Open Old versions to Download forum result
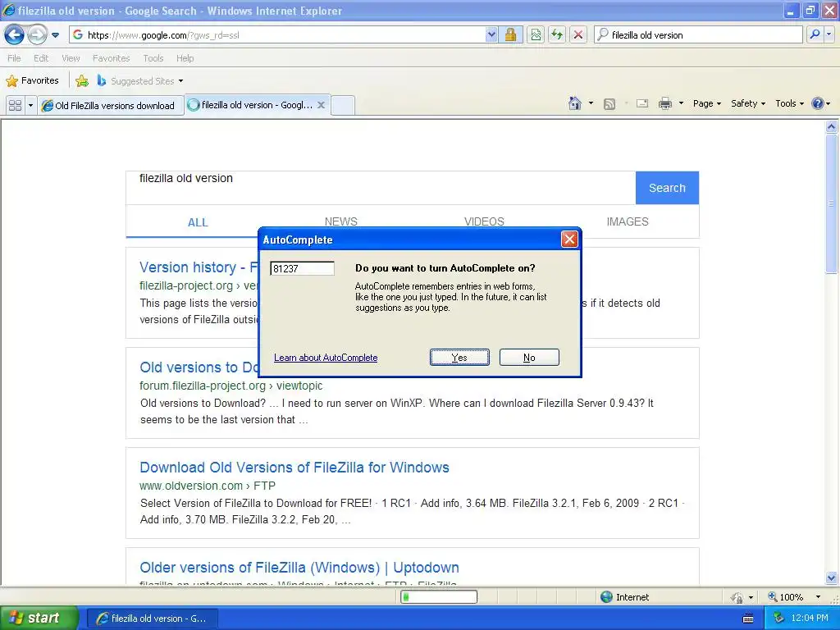This screenshot has height=630, width=840. coord(199,367)
